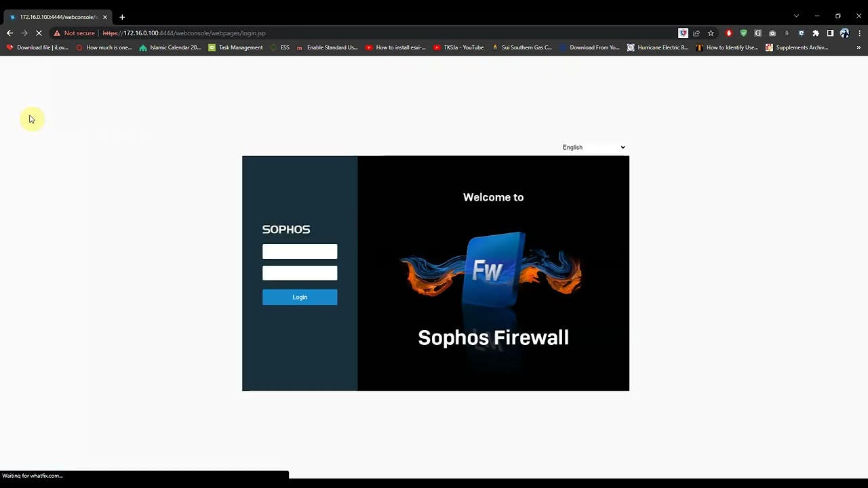Open the Enable Standard Us bookmark
The width and height of the screenshot is (868, 488).
[x=327, y=47]
